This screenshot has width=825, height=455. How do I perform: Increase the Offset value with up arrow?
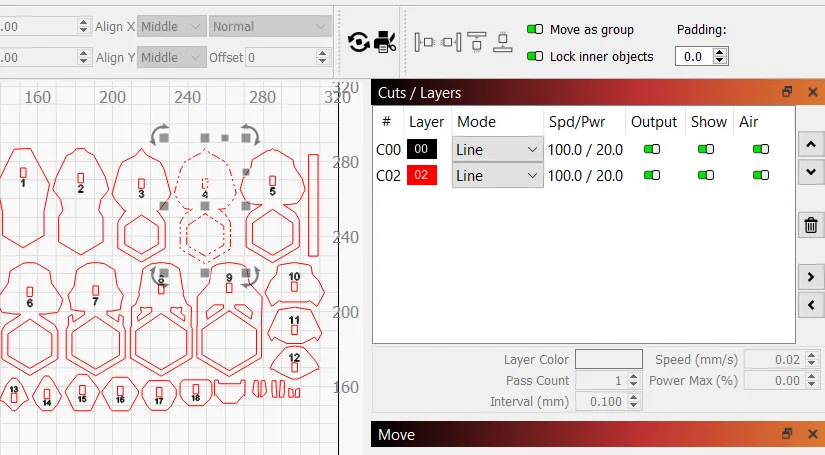click(x=323, y=53)
